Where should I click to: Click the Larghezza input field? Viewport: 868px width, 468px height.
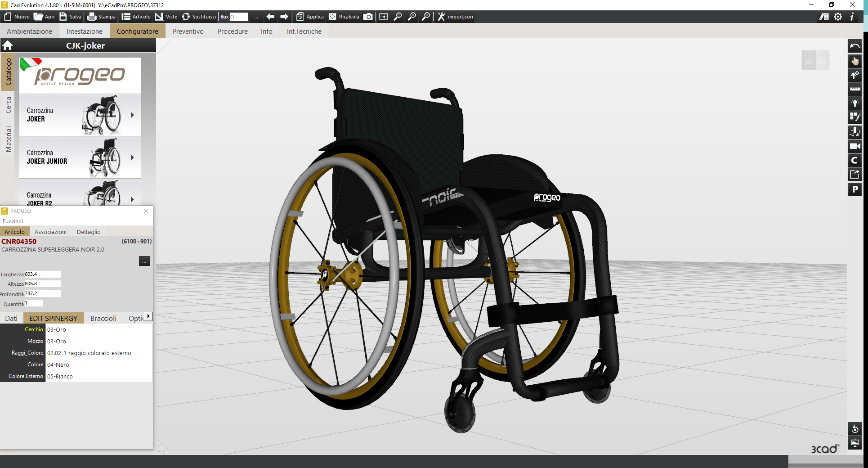[43, 274]
